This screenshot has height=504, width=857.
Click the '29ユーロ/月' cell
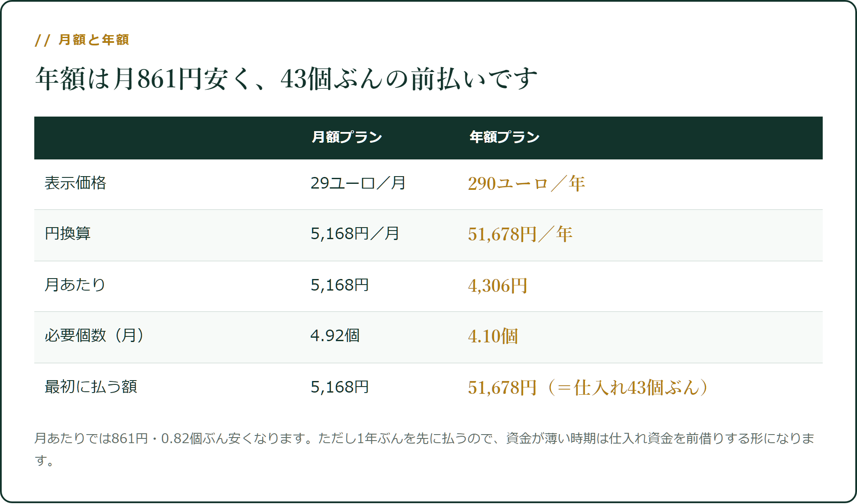click(358, 183)
